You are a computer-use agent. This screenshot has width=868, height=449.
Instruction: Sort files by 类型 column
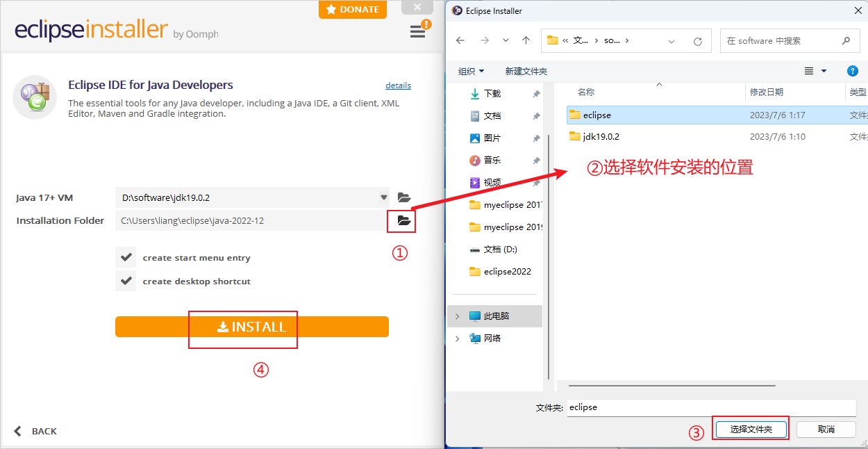[x=858, y=92]
